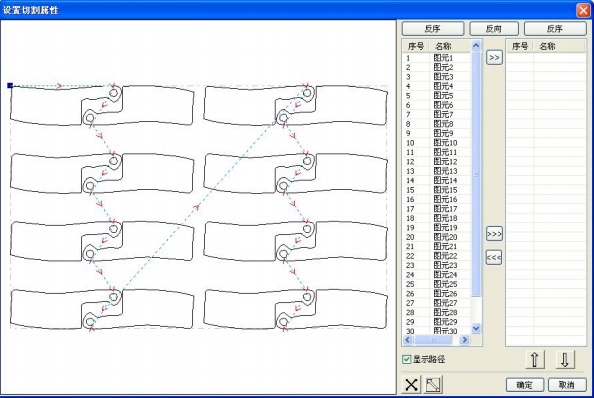Click the >>> move-all-right button

tap(494, 234)
